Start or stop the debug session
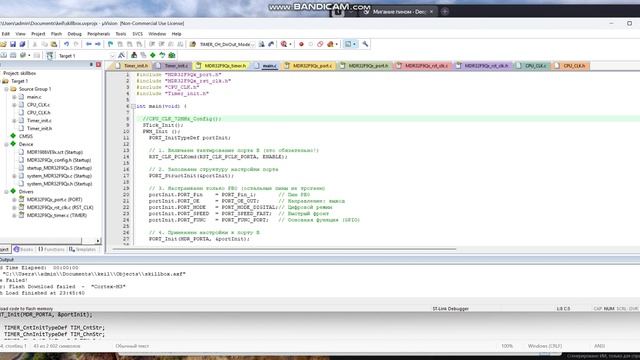The width and height of the screenshot is (640, 360). (x=284, y=44)
